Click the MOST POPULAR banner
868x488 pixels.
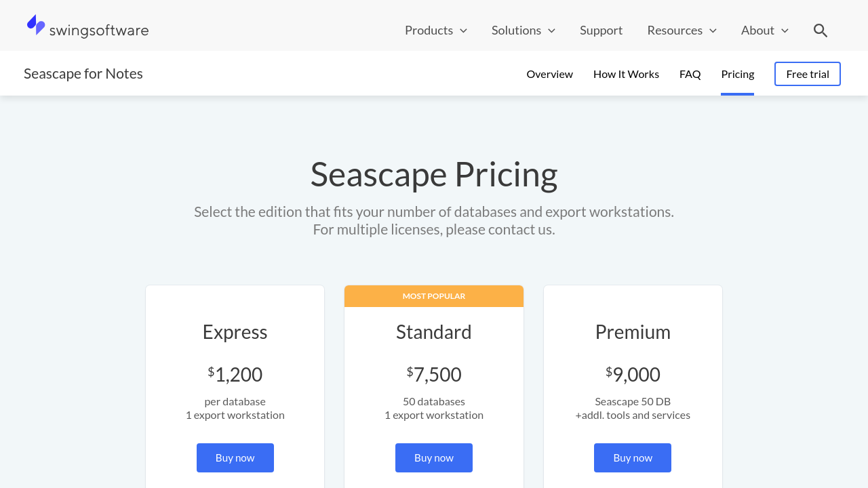[x=433, y=296]
